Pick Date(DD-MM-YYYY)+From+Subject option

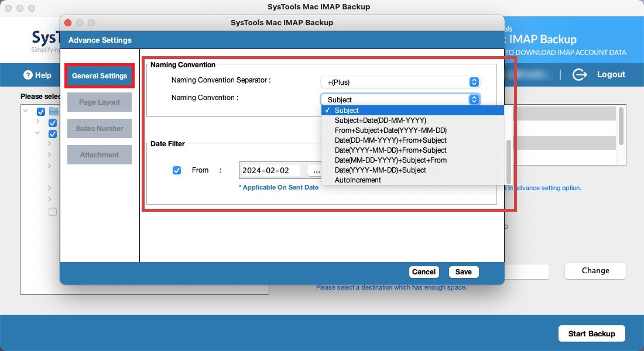pyautogui.click(x=412, y=140)
